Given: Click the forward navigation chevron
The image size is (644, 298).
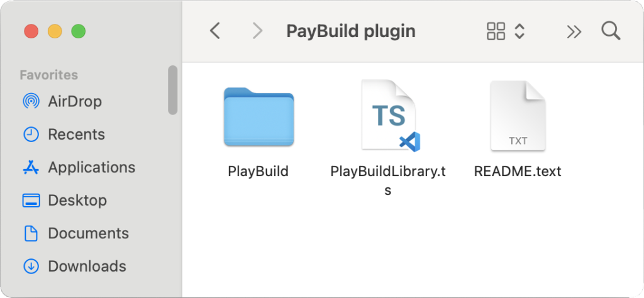Looking at the screenshot, I should pos(257,31).
